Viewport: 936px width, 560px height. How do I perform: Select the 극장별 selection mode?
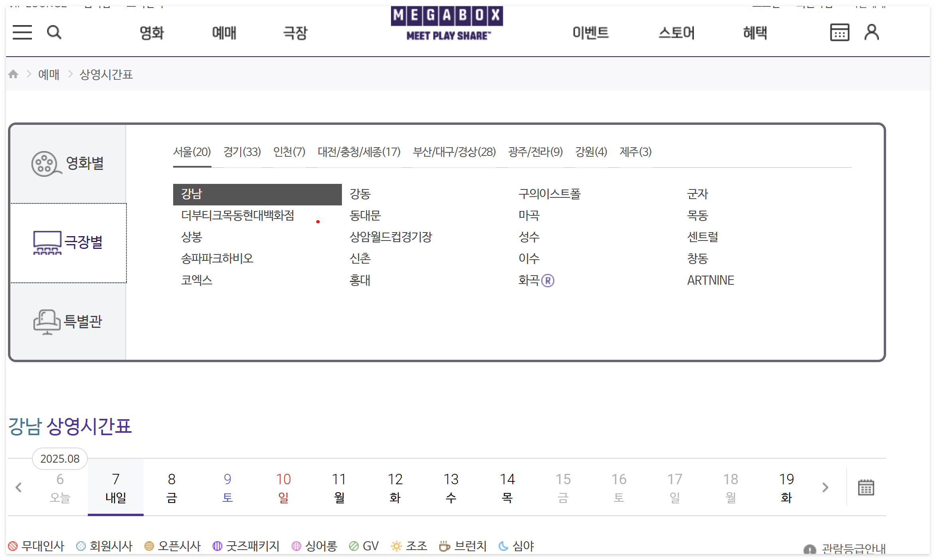coord(68,243)
